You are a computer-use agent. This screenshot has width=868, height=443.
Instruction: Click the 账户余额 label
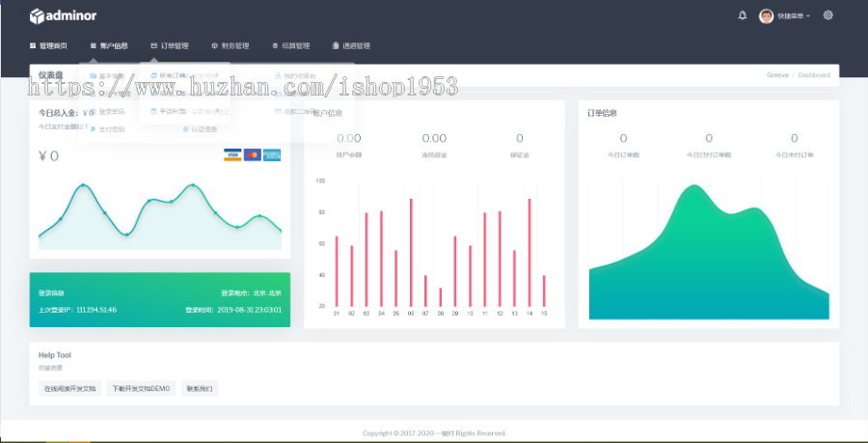[x=349, y=155]
